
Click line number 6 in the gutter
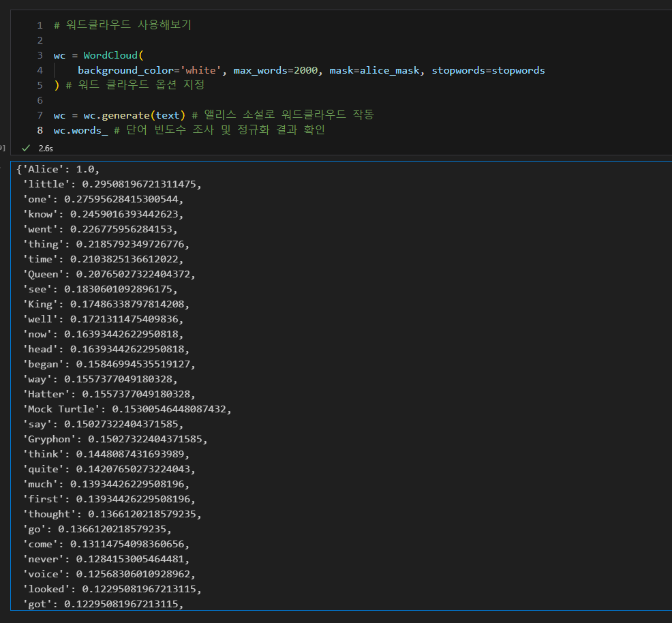[x=40, y=100]
